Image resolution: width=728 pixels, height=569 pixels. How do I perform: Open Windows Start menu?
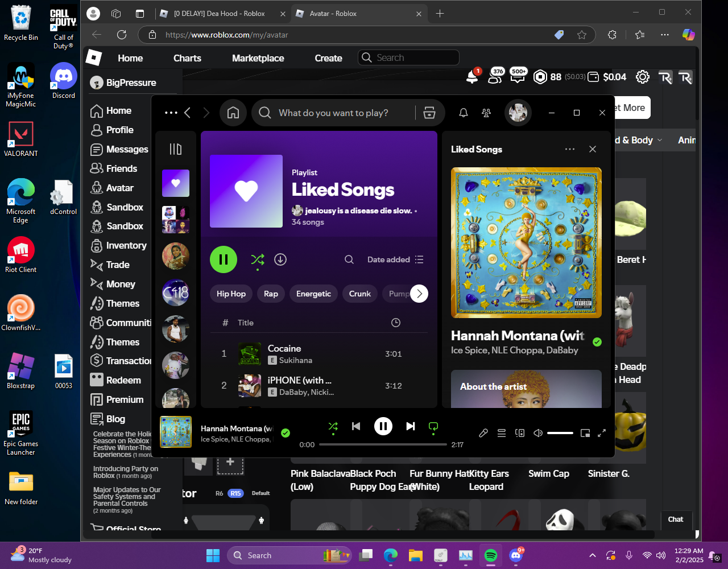(x=213, y=555)
